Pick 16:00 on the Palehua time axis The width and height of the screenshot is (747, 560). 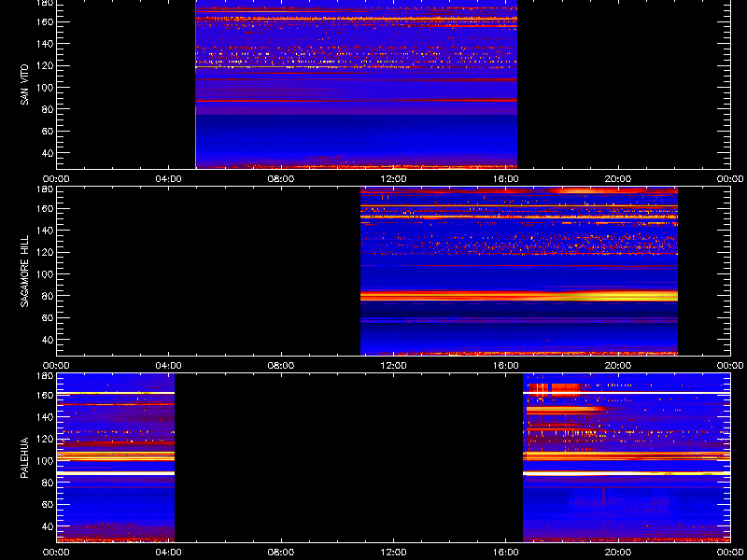tap(506, 553)
